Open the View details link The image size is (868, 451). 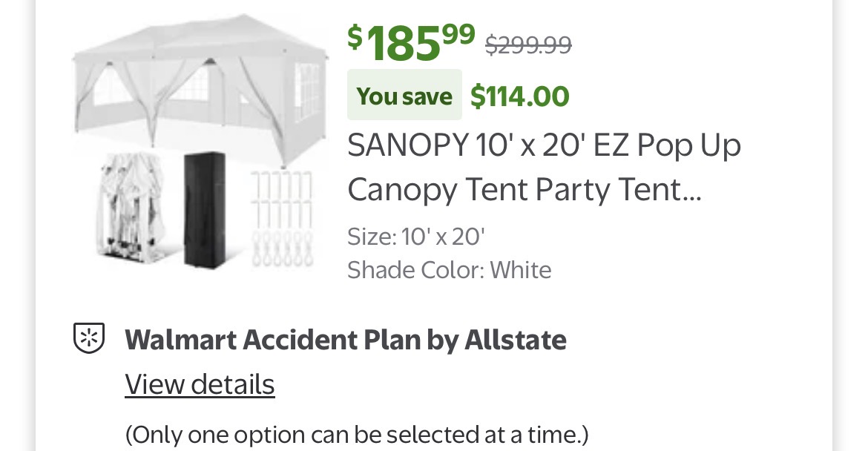tap(200, 383)
